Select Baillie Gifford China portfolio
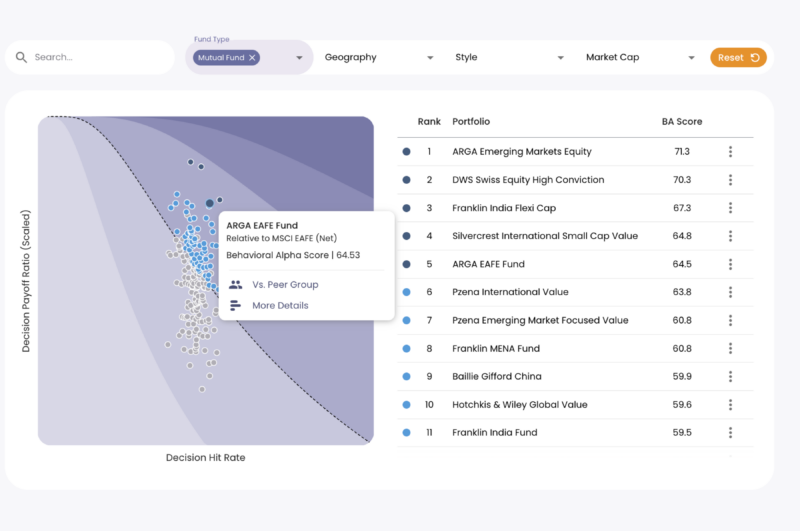This screenshot has height=531, width=800. coord(497,376)
